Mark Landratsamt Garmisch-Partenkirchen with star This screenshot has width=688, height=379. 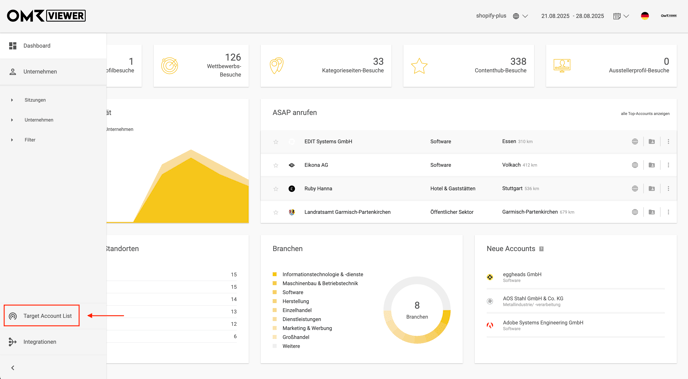pyautogui.click(x=276, y=212)
